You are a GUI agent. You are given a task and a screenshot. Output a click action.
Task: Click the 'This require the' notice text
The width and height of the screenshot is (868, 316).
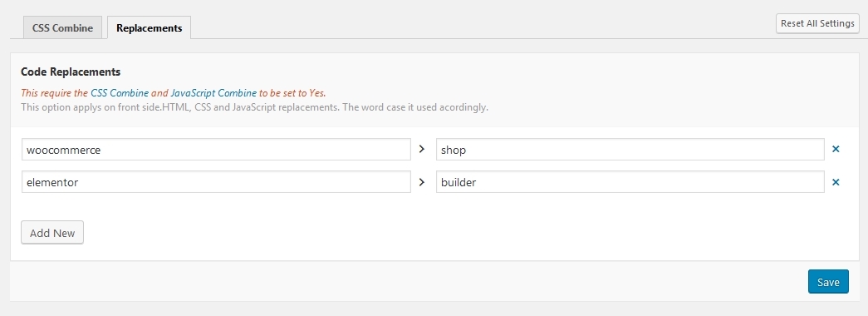(x=54, y=93)
